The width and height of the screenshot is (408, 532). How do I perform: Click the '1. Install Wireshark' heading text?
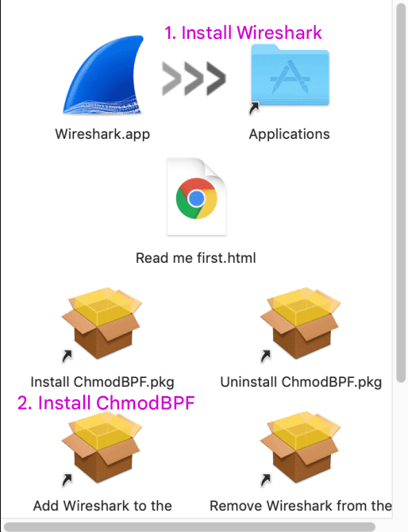coord(243,33)
